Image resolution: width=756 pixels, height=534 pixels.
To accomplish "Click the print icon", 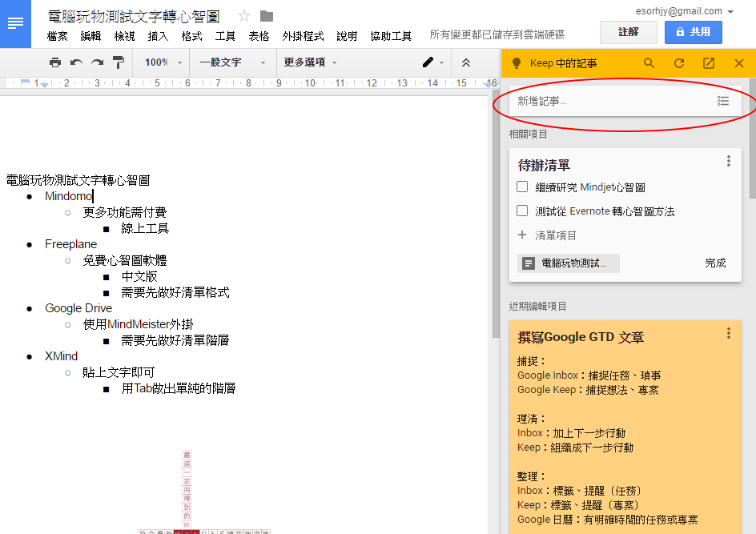I will 55,62.
